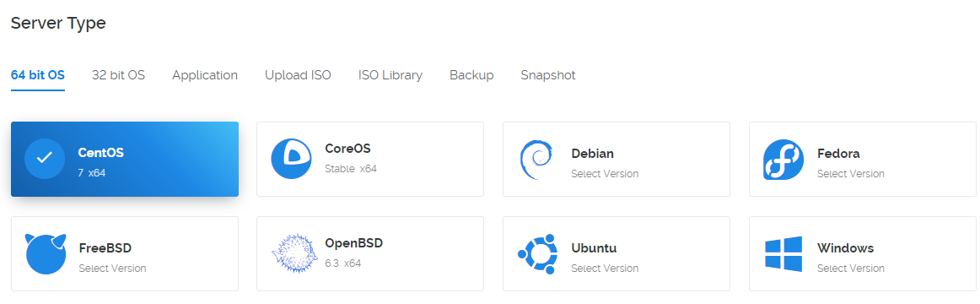
Task: Click the Debian swirl logo
Action: (x=536, y=160)
